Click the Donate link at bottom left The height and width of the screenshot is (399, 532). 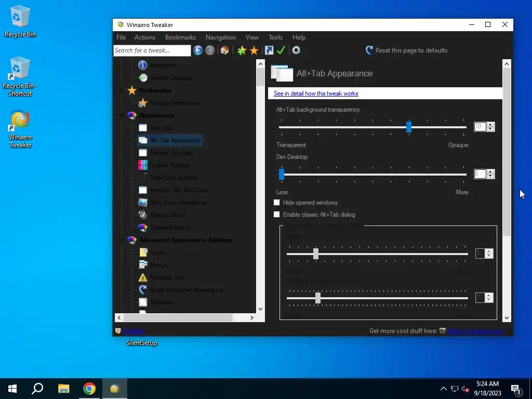point(133,331)
